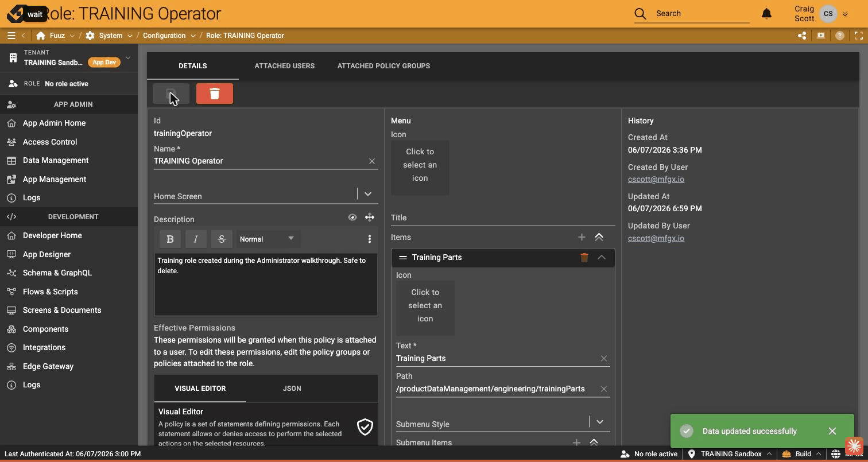Add a new menu item with plus icon
Screen dimensions: 868x462
[x=582, y=237]
